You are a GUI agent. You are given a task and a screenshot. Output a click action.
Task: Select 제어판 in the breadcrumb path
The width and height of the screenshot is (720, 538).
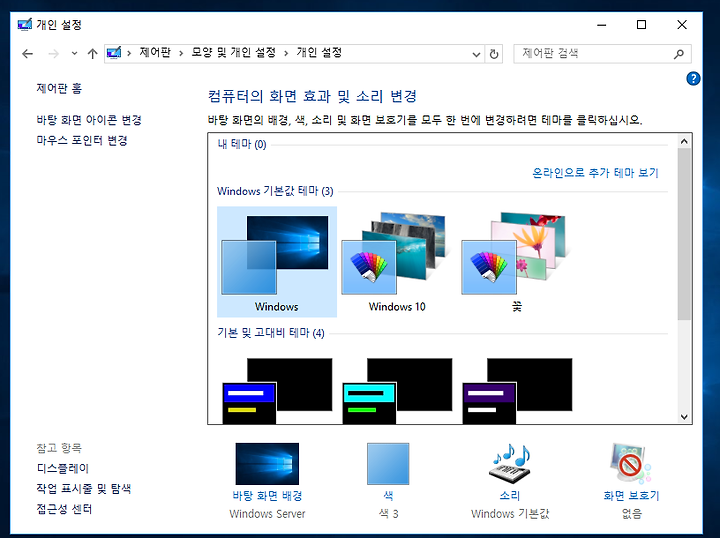(x=155, y=53)
